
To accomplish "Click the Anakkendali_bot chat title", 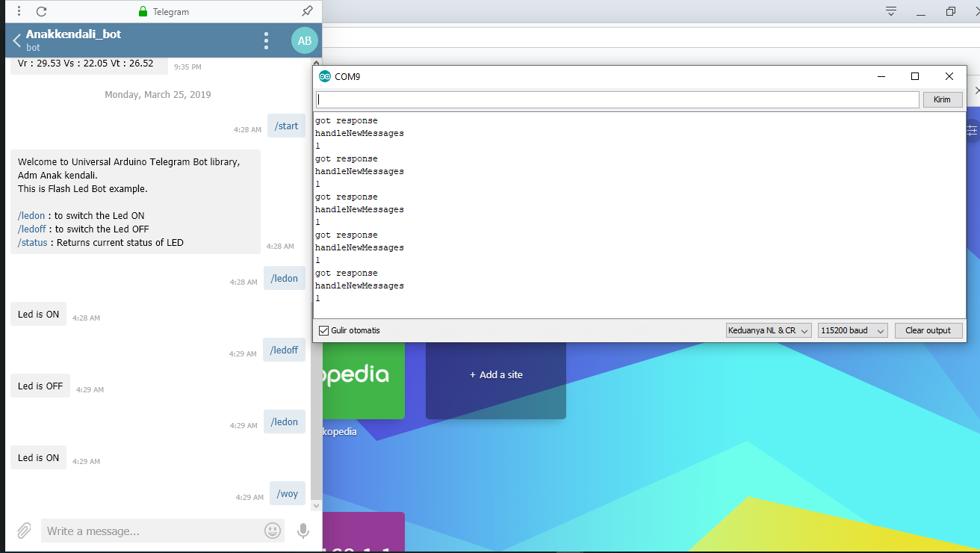I will tap(73, 34).
